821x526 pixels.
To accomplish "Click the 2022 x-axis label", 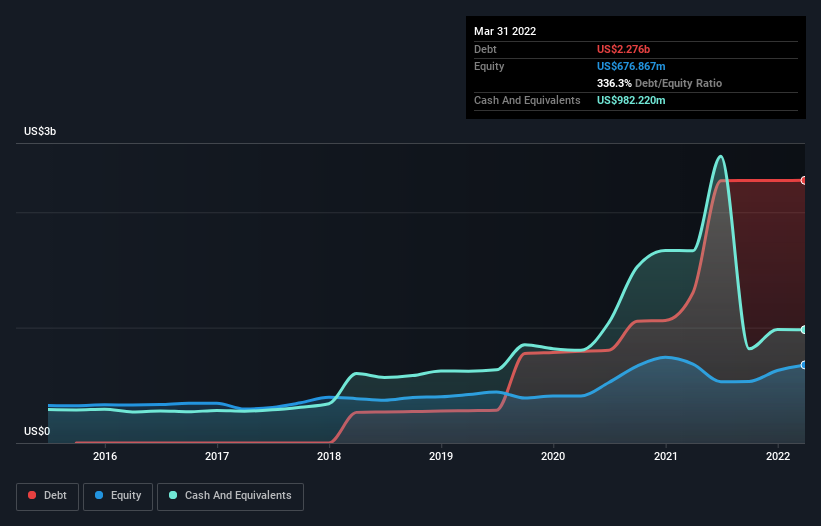I will point(778,456).
